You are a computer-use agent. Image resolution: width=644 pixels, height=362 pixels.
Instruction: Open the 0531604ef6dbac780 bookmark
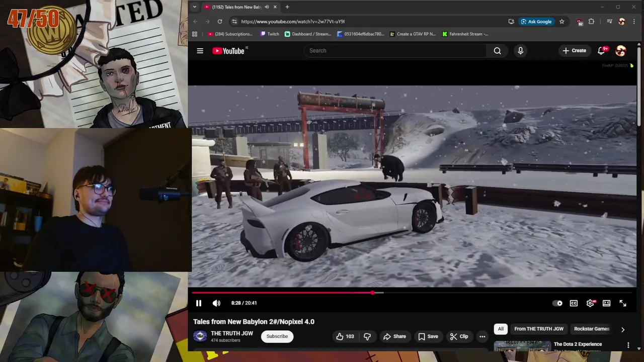pos(361,34)
